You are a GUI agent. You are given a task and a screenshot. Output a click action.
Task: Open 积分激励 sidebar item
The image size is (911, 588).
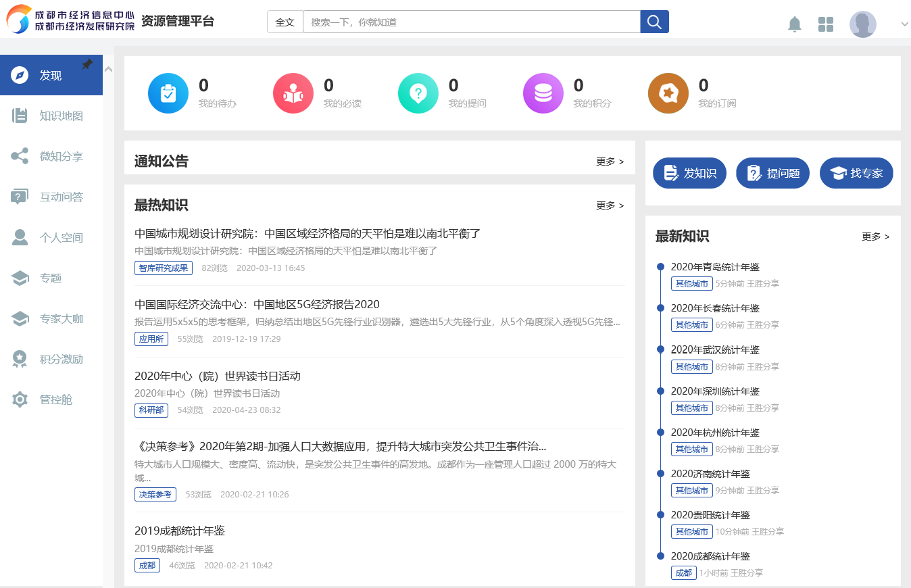click(51, 359)
